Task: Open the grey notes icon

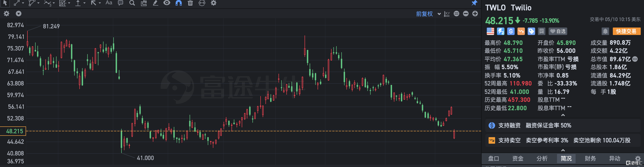Action: [x=541, y=31]
